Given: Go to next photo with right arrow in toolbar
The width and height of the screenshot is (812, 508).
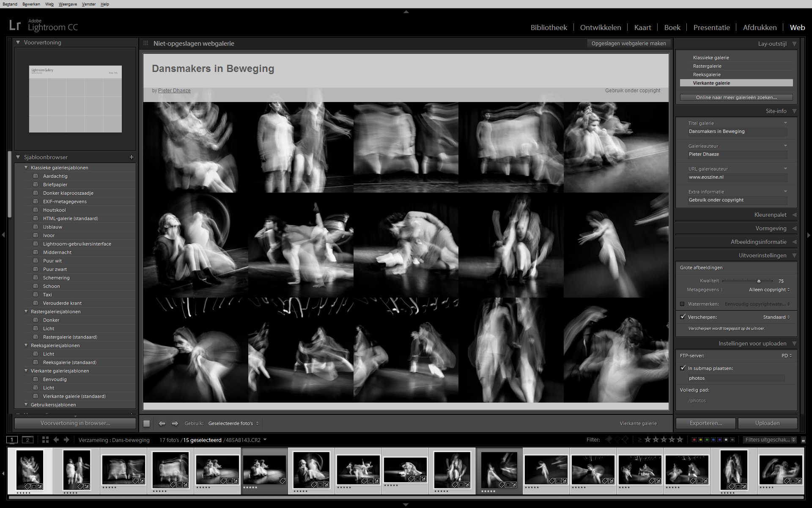Looking at the screenshot, I should [175, 423].
